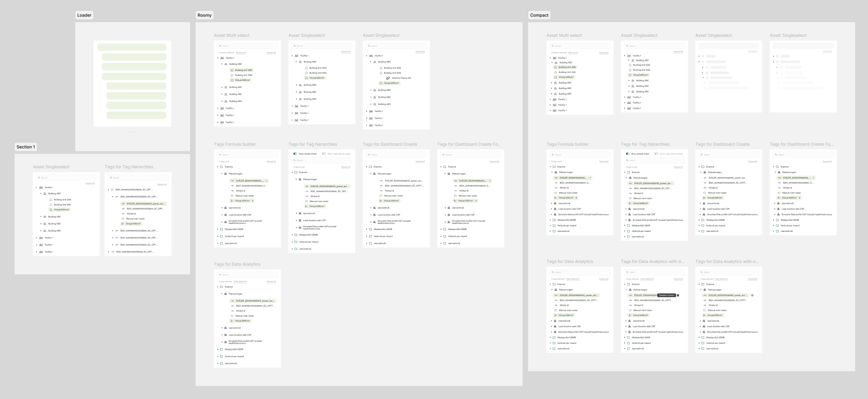Click Remove all in Compact Asset Multi select
868x399 pixels.
pos(573,53)
